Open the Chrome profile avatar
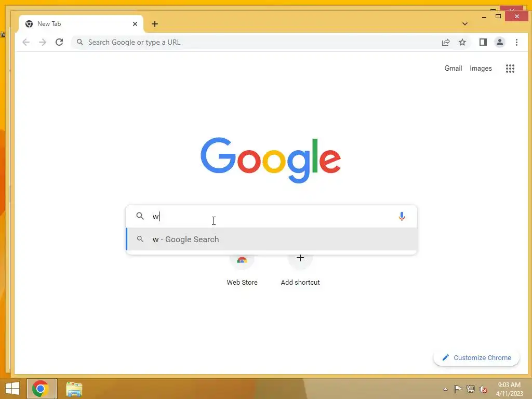Image resolution: width=532 pixels, height=399 pixels. (500, 42)
